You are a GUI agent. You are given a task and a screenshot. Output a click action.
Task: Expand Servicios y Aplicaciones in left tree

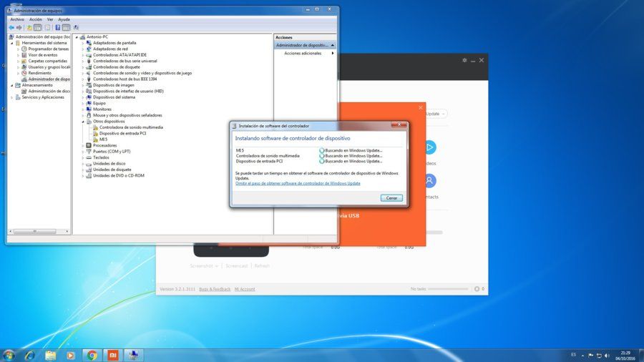[x=12, y=98]
